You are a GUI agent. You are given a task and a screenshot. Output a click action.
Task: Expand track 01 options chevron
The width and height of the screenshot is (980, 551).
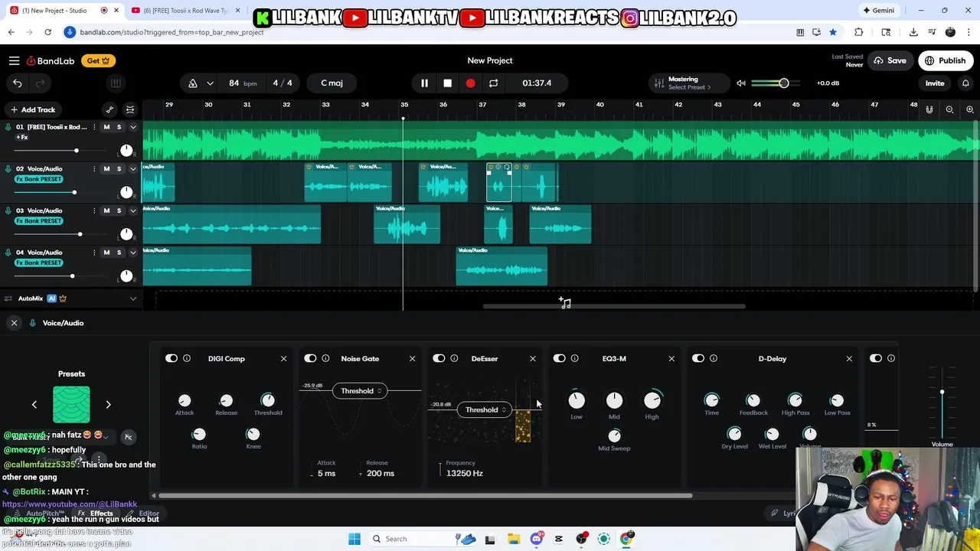132,127
